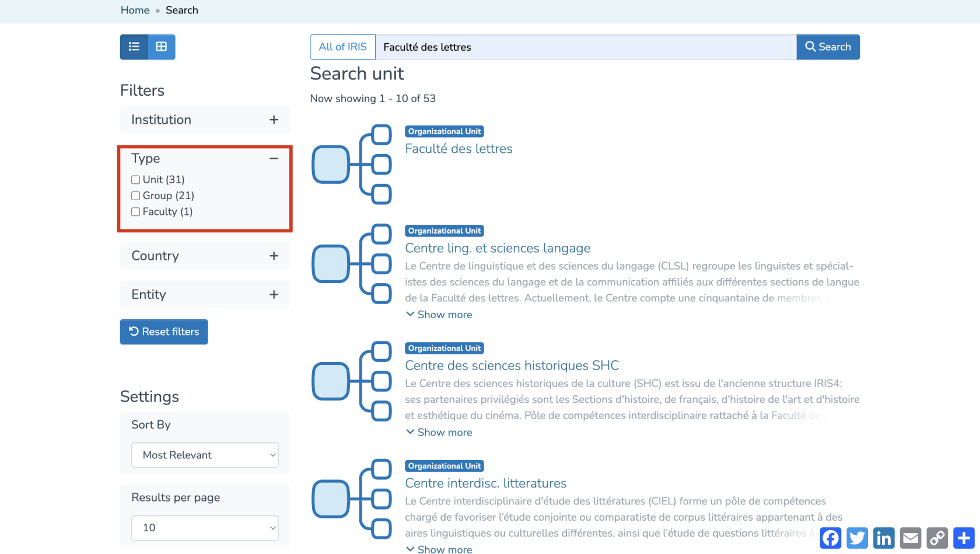980x554 pixels.
Task: Share page via Email icon
Action: 911,538
